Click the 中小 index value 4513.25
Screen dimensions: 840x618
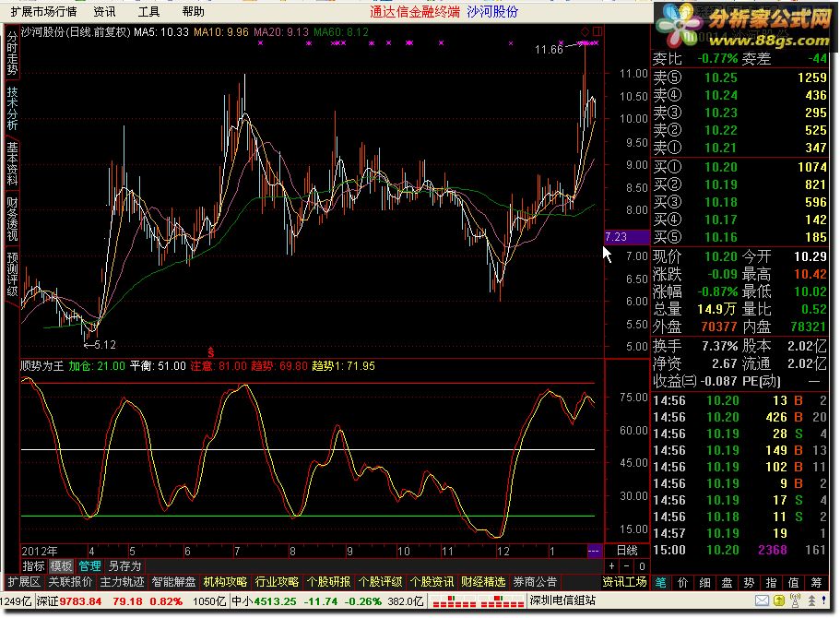[x=275, y=601]
